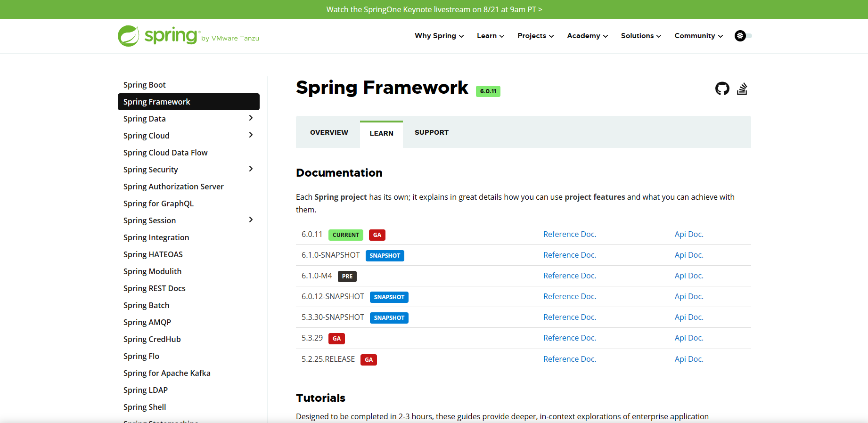Expand Spring Cloud submenu chevron
The image size is (868, 423).
[x=251, y=135]
